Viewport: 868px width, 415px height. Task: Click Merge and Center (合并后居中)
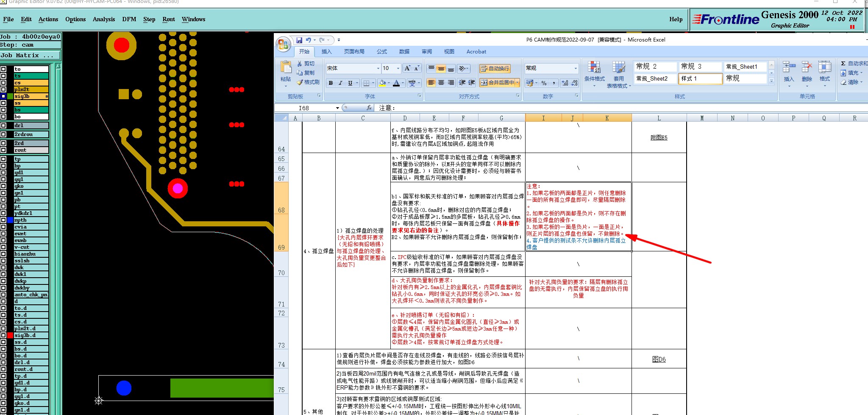(498, 83)
